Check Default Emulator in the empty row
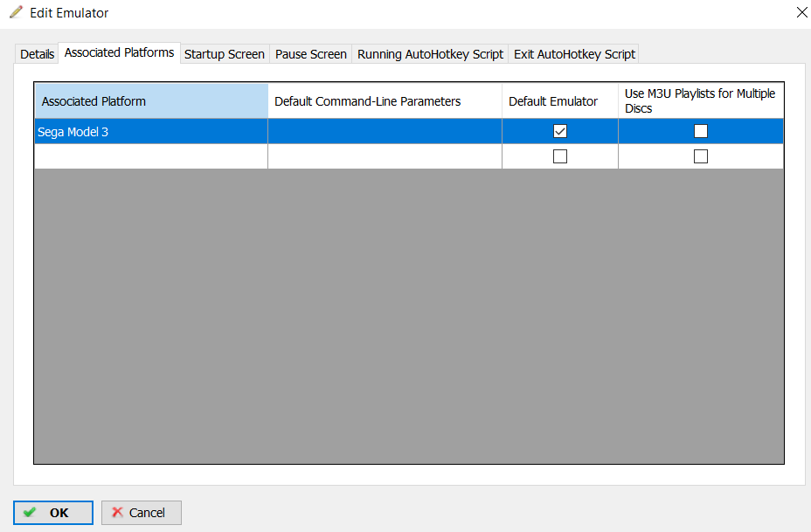Screen dimensions: 811x532 (x=560, y=156)
